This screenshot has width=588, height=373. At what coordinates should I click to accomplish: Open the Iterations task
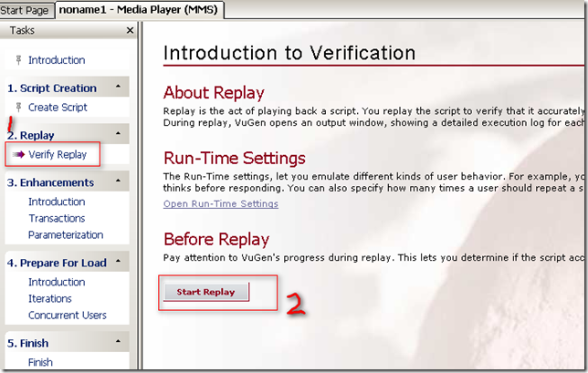[x=50, y=298]
